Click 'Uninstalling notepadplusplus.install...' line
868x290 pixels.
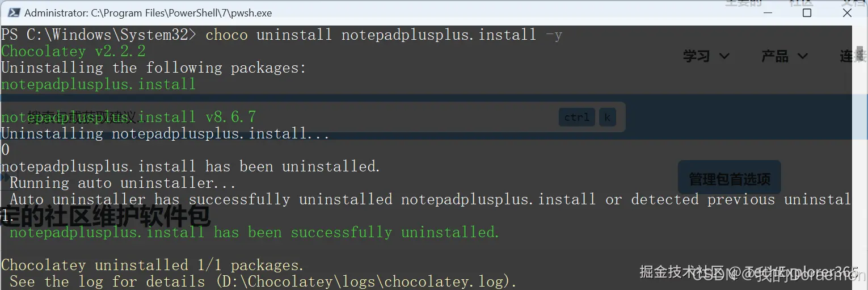(165, 133)
